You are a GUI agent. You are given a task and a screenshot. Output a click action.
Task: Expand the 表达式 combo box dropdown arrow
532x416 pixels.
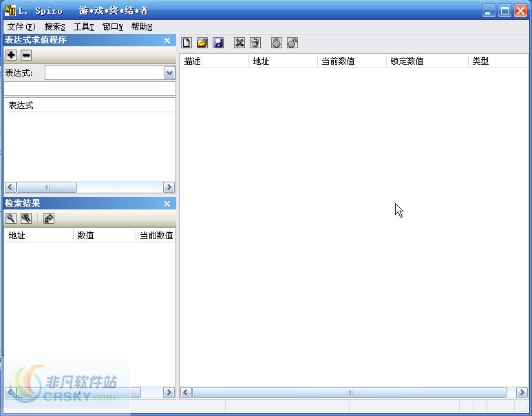click(x=169, y=73)
